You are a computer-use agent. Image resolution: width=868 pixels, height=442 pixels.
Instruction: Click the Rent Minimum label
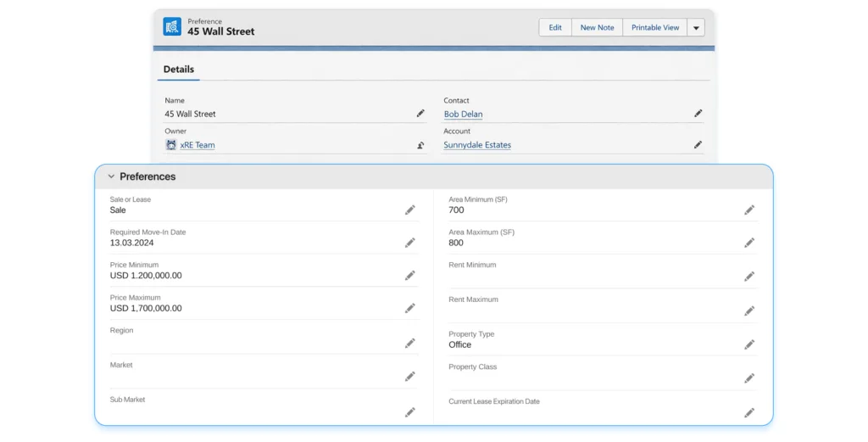(472, 266)
